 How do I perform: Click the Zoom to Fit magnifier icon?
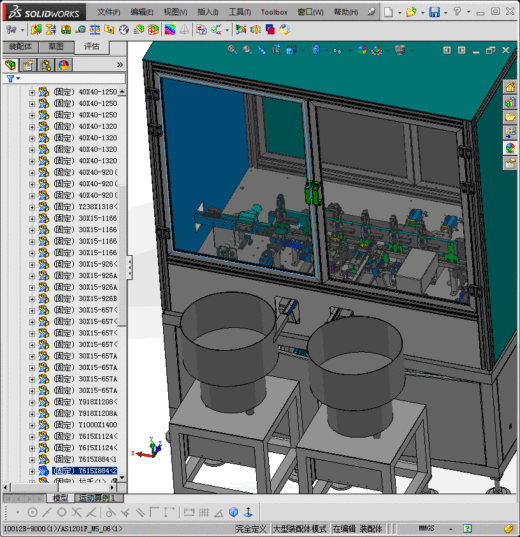coord(232,50)
